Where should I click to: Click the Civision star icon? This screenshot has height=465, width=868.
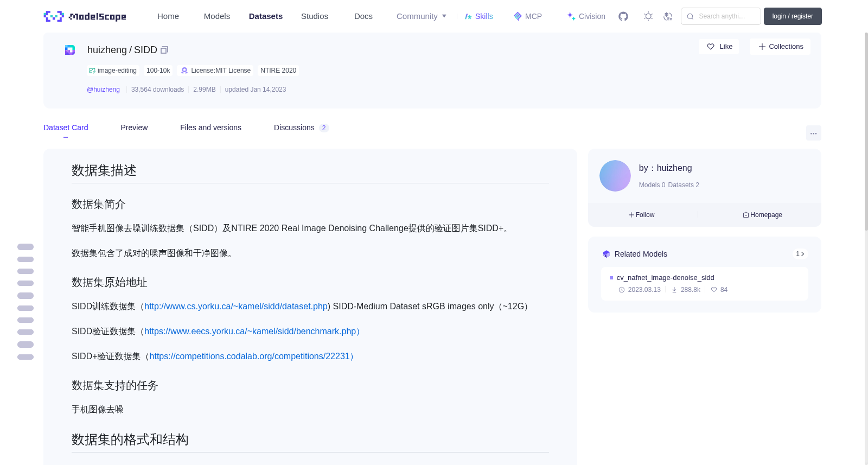pyautogui.click(x=571, y=16)
